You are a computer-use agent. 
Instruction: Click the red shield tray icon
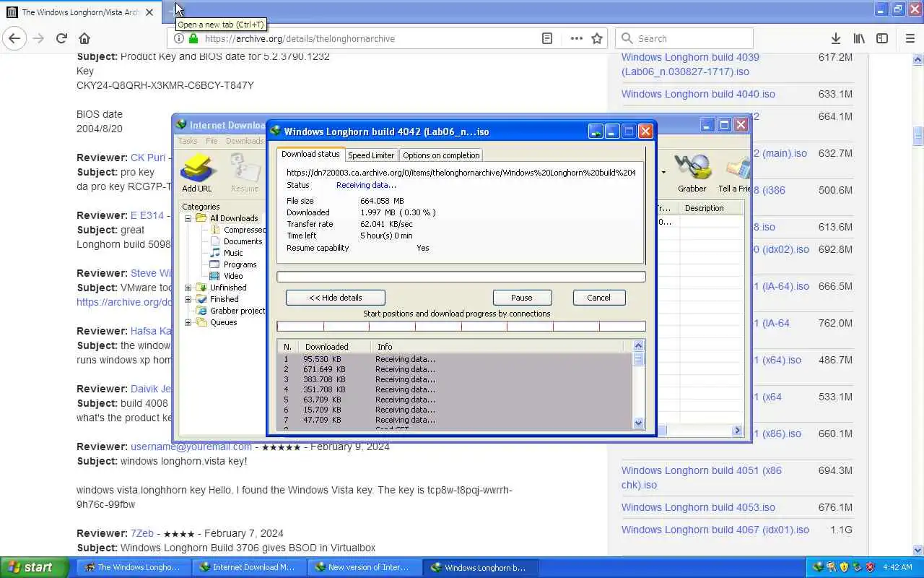tap(870, 567)
